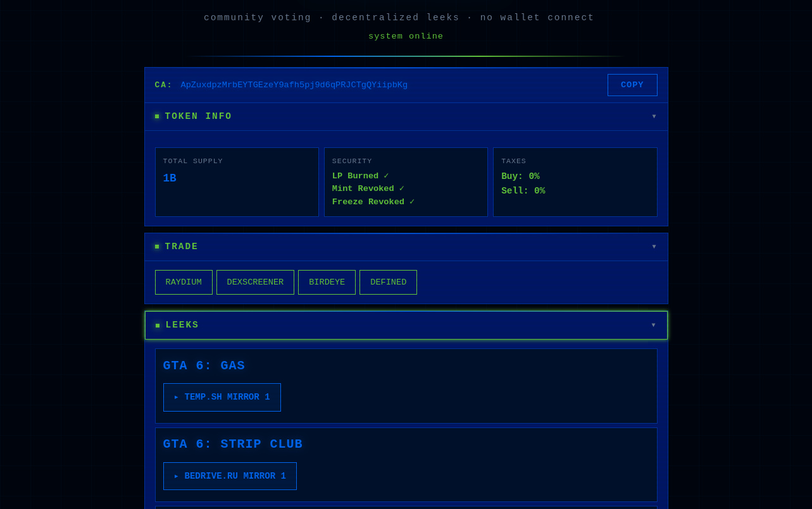Collapse the LEEKS section arrow
The height and width of the screenshot is (509, 812).
pyautogui.click(x=654, y=325)
